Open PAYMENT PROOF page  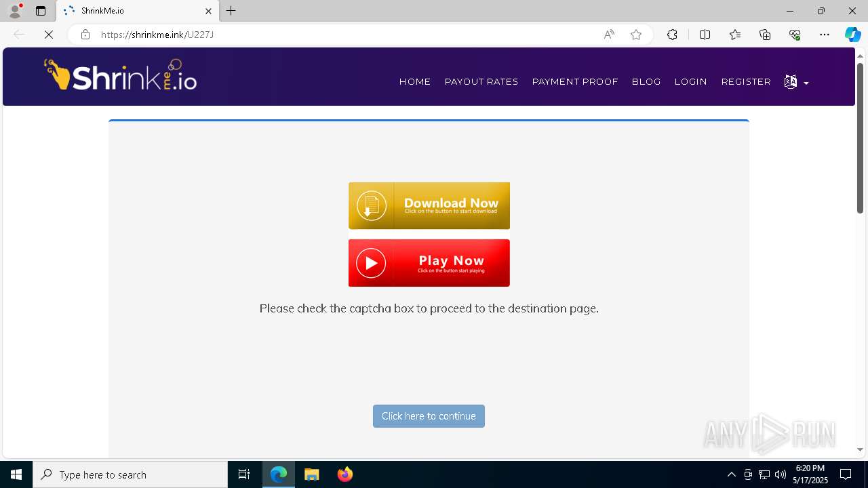pyautogui.click(x=575, y=82)
